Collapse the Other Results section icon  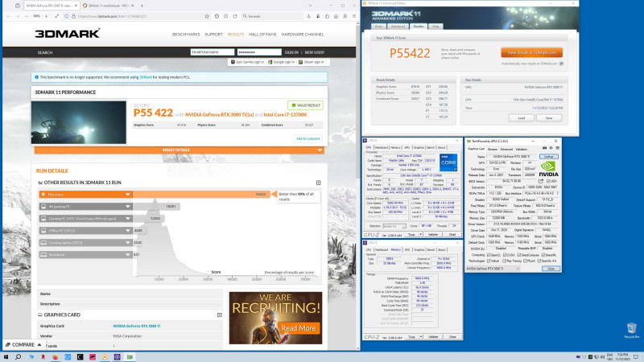coord(318,183)
